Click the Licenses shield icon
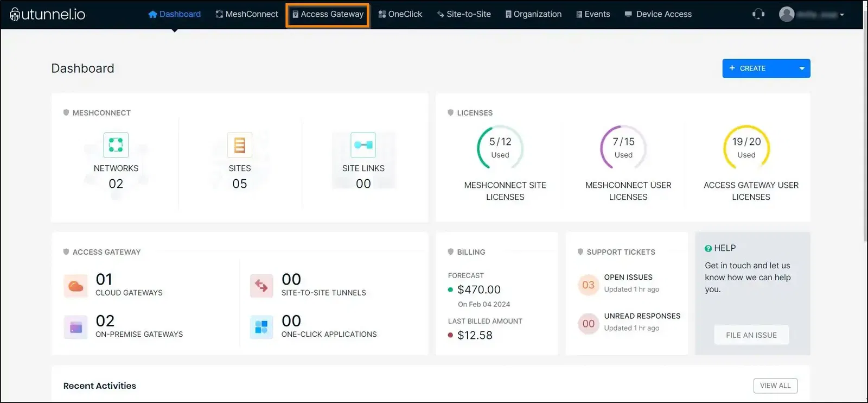This screenshot has width=868, height=403. coord(450,112)
